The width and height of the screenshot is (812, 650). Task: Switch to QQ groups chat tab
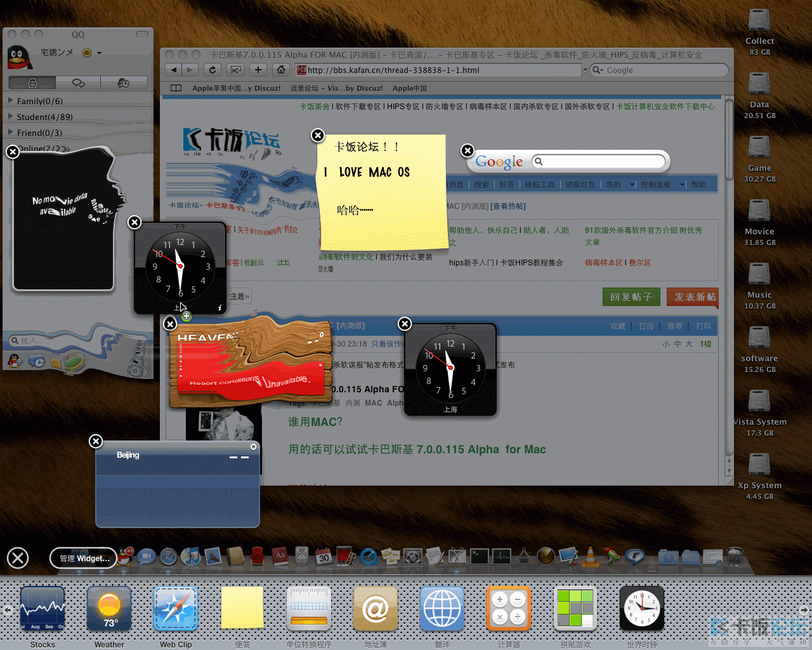(x=78, y=83)
